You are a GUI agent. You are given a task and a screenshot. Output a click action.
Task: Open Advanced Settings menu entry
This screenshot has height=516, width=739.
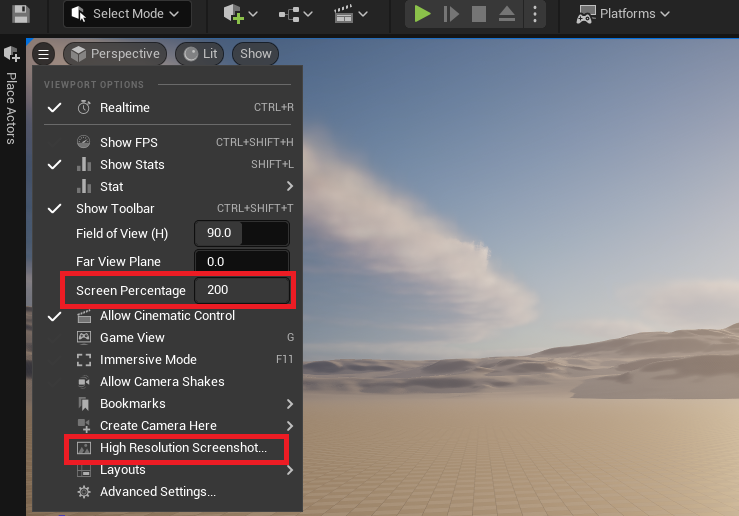click(x=167, y=492)
